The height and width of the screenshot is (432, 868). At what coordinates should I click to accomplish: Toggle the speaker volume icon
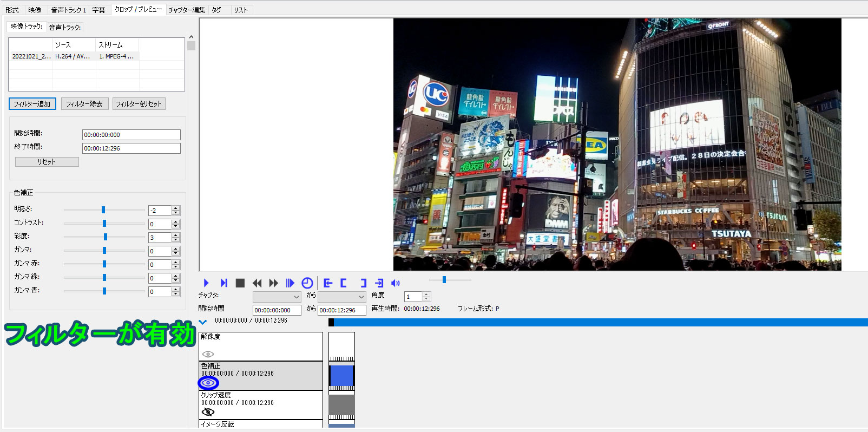coord(396,283)
